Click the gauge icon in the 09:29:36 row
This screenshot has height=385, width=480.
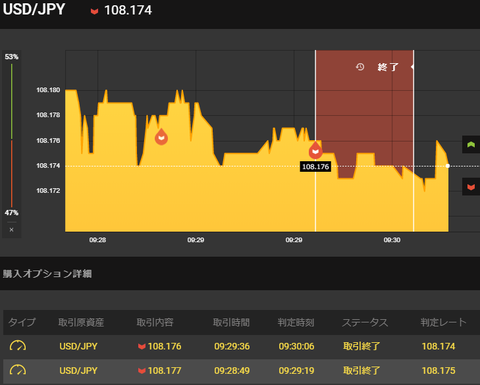[x=18, y=346]
